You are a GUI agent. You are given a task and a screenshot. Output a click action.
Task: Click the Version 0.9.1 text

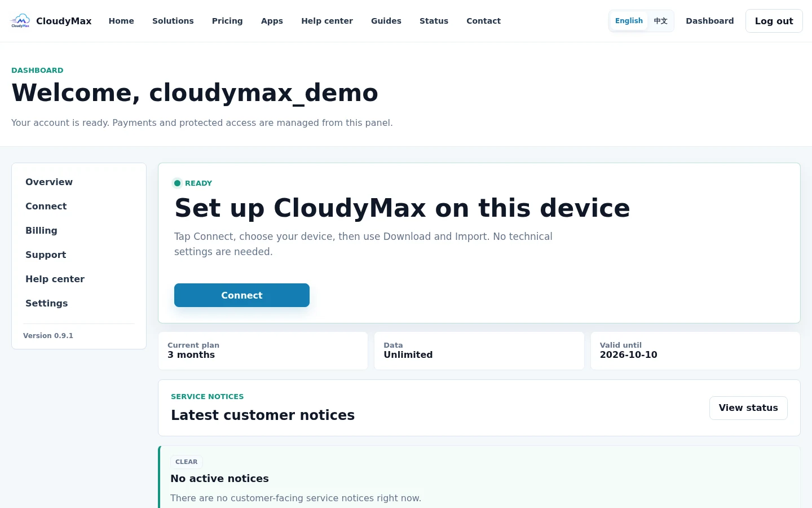click(x=48, y=335)
